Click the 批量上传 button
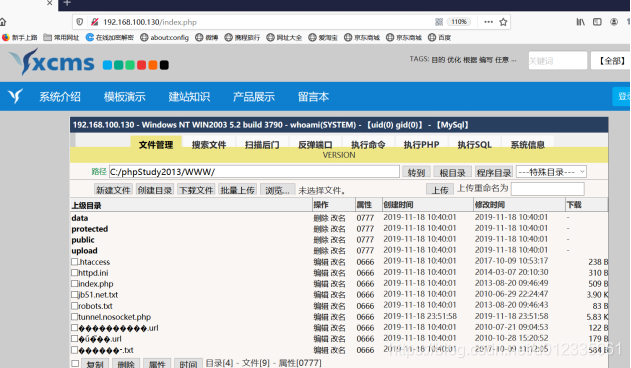Screen dimensions: 631x368 pos(237,190)
